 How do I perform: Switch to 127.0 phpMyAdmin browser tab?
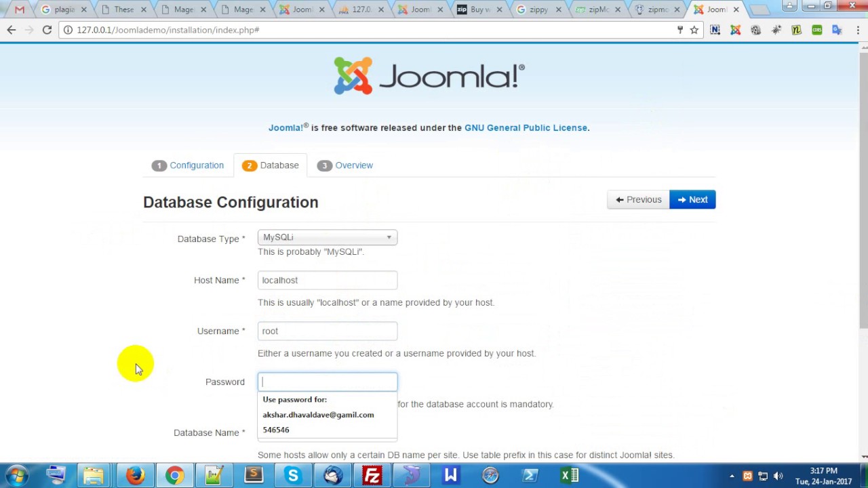coord(361,9)
